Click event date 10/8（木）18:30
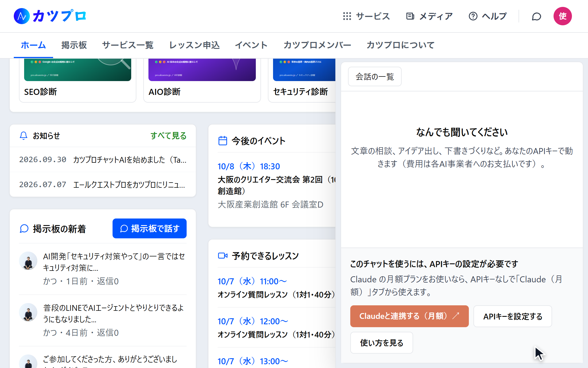This screenshot has width=588, height=368. click(x=249, y=166)
